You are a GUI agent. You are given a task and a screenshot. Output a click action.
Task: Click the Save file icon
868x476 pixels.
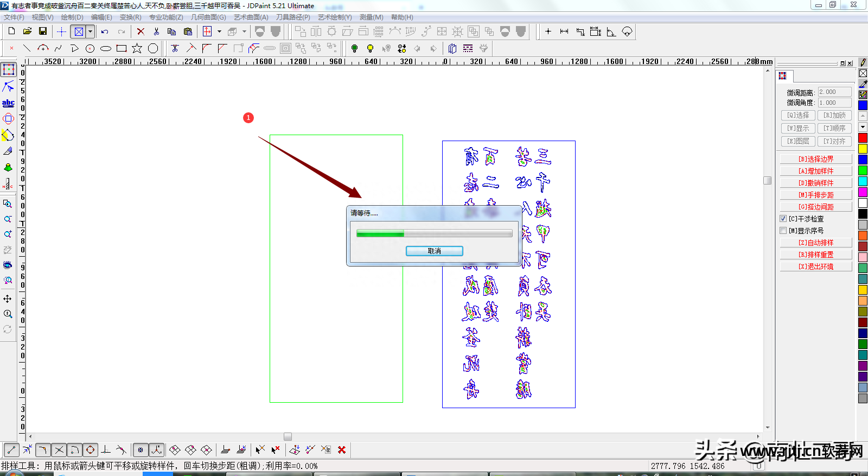click(x=43, y=31)
